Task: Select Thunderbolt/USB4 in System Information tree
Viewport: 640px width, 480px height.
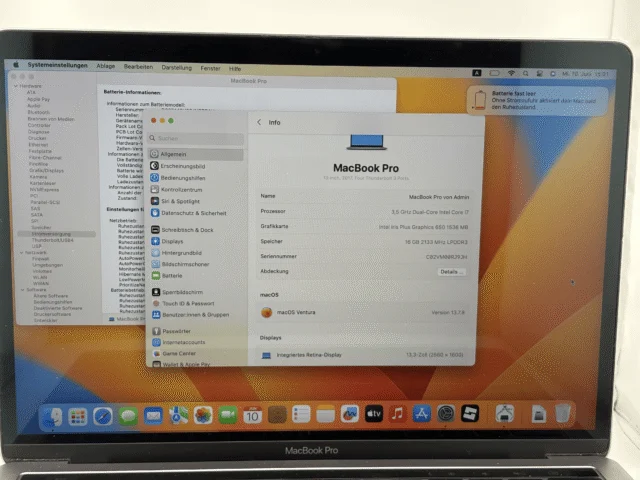Action: coord(53,240)
